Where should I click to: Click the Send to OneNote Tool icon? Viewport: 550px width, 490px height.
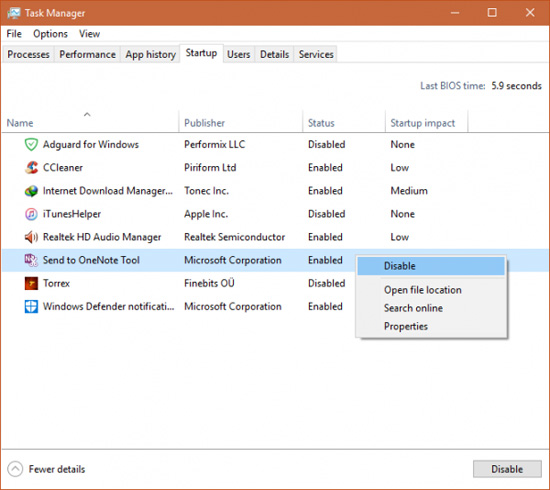31,260
